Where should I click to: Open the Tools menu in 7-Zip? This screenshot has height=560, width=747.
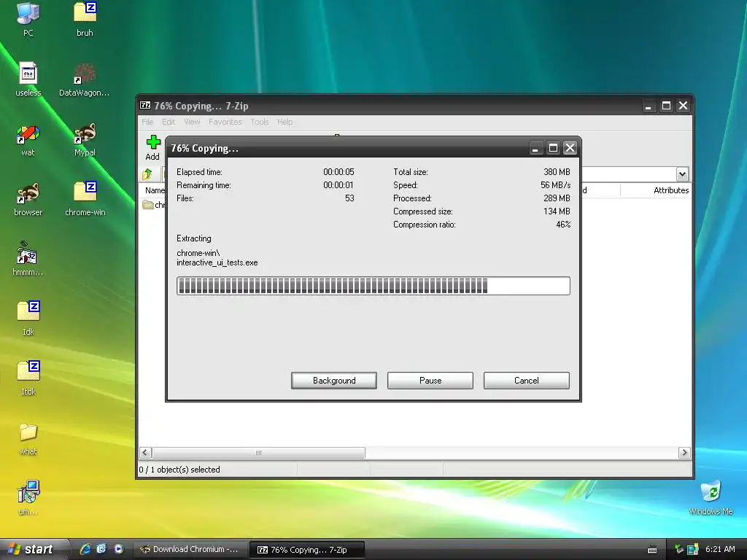260,122
